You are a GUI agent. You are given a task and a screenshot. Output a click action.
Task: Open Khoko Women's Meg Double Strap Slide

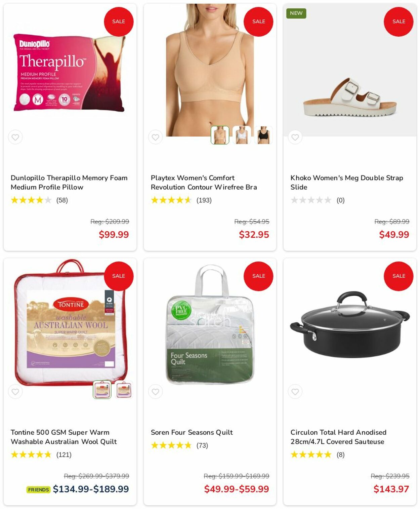point(346,182)
